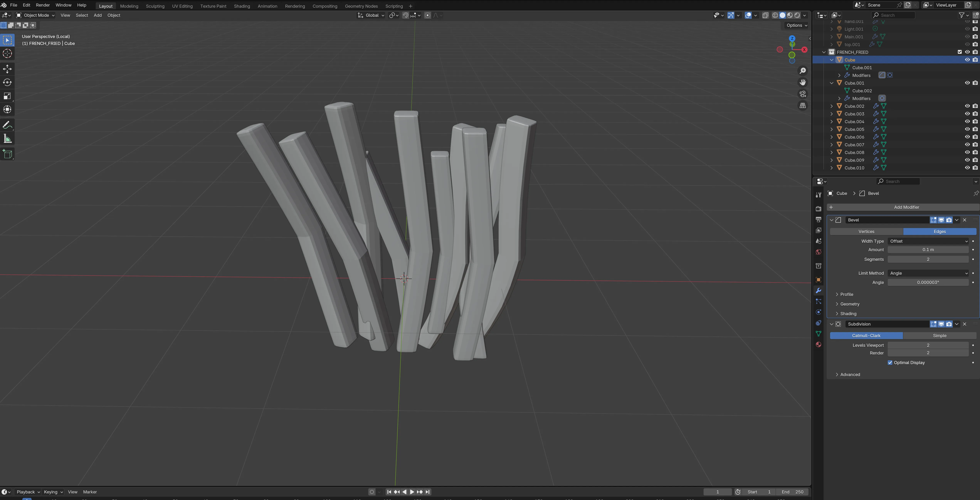
Task: Switch to the Shading workspace tab
Action: [x=242, y=6]
